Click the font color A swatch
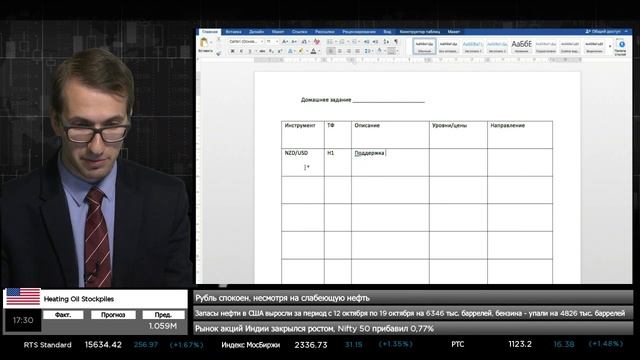Viewport: 640px width, 360px height. [313, 51]
